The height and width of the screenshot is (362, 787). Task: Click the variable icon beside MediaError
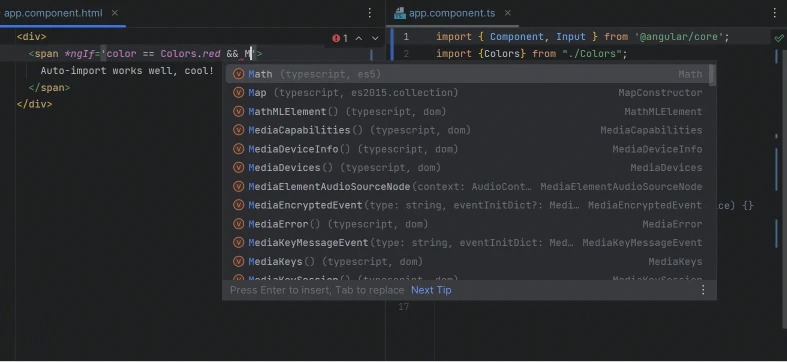pos(238,224)
